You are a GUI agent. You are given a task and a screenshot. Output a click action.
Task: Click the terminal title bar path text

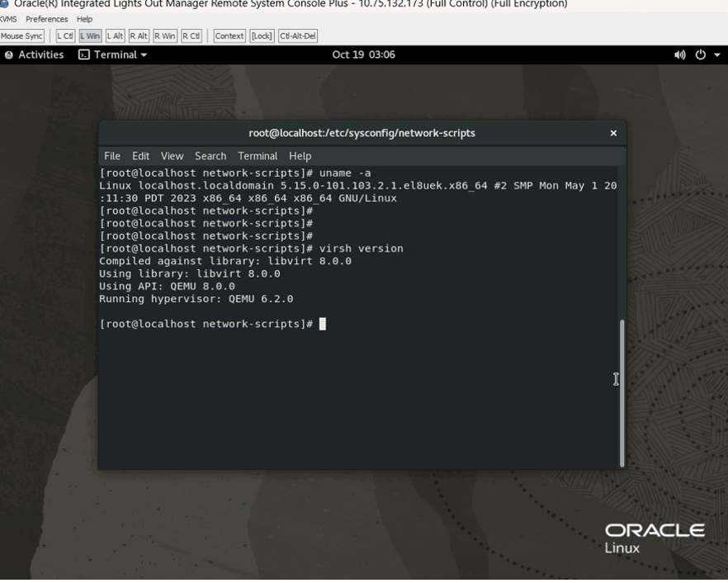tap(362, 133)
